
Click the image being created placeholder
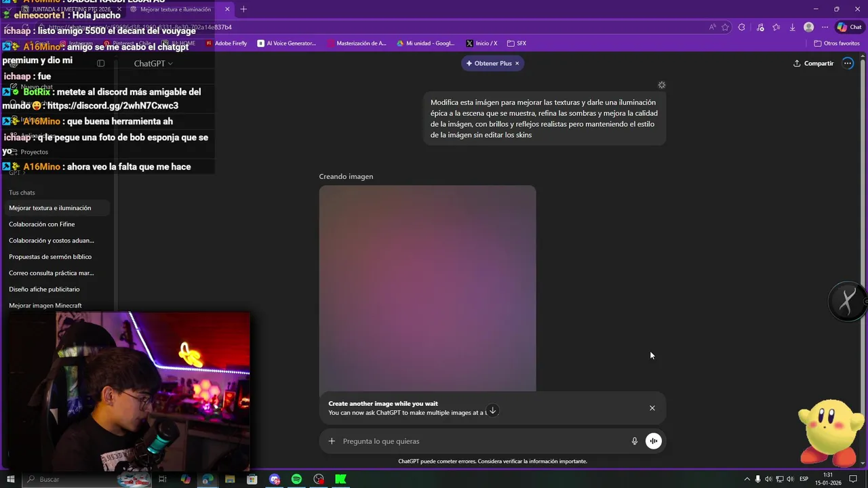[427, 288]
